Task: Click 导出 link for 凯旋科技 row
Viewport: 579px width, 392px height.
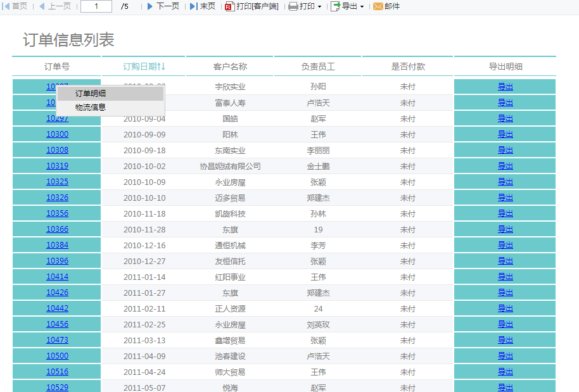Action: tap(505, 213)
